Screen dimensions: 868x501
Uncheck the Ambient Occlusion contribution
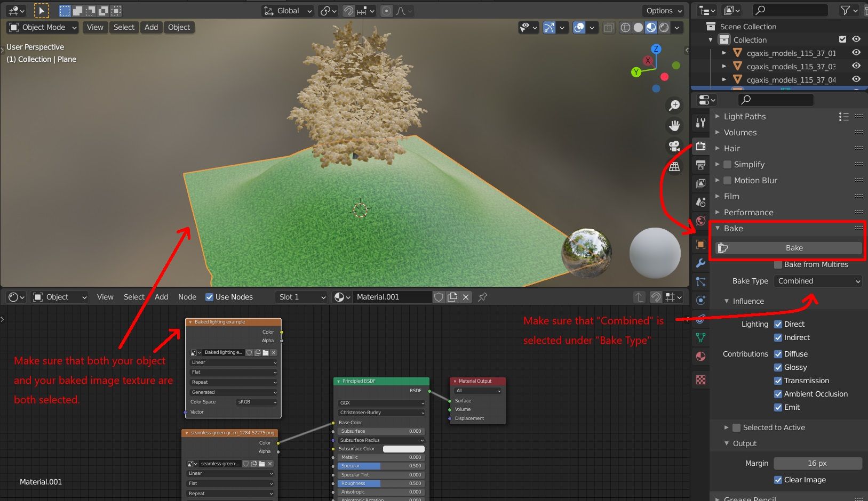point(778,394)
